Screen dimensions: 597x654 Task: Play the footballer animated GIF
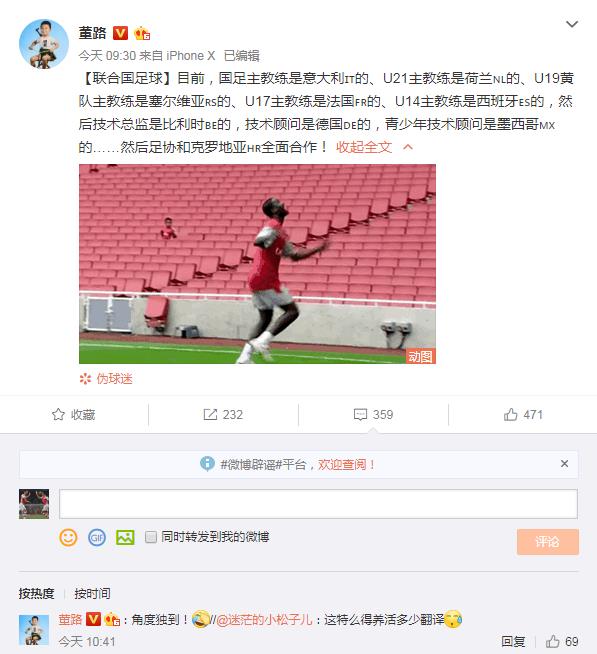tap(257, 264)
